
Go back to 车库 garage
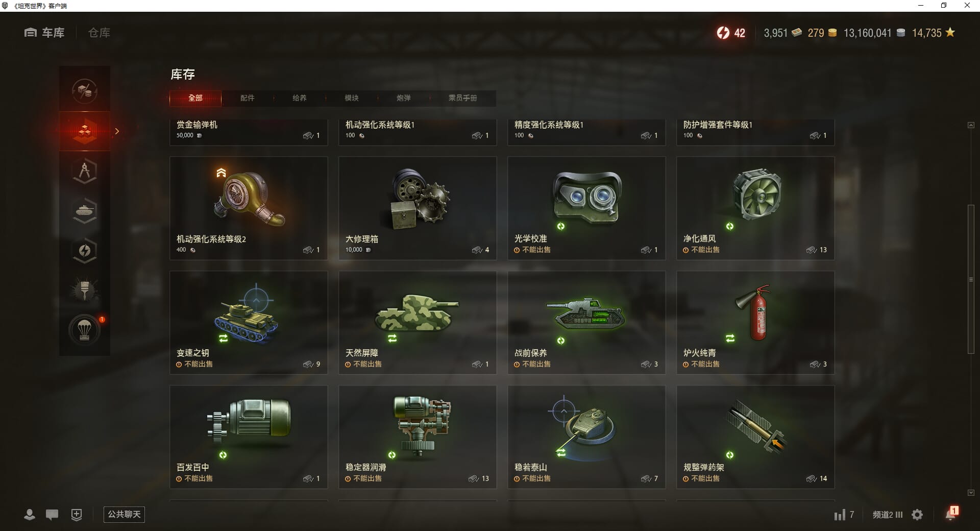coord(44,33)
